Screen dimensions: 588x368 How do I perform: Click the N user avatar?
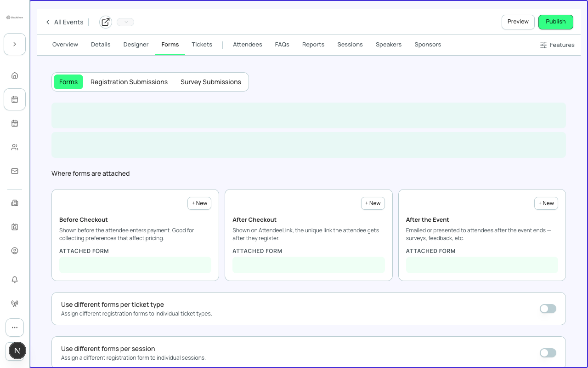point(17,351)
